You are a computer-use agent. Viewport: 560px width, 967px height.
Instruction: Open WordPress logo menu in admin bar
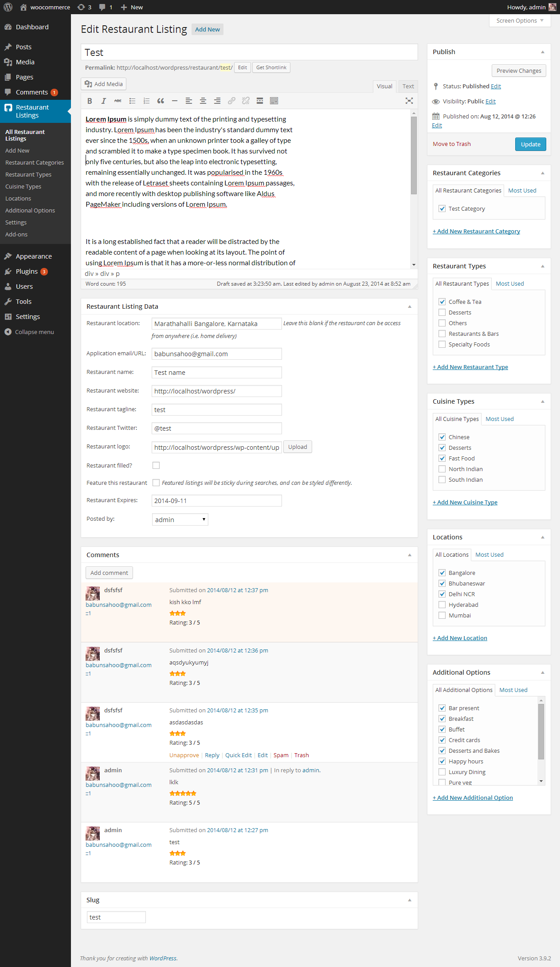tap(8, 7)
